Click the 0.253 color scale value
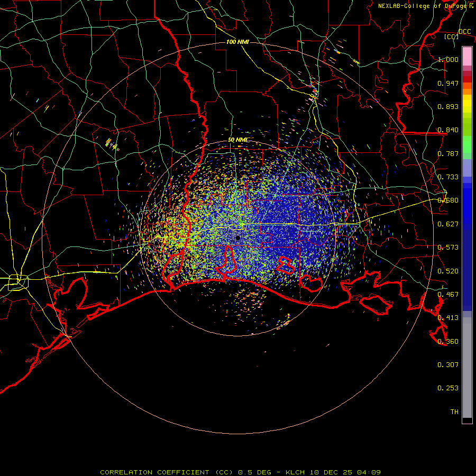Image resolution: width=476 pixels, height=476 pixels. click(448, 388)
